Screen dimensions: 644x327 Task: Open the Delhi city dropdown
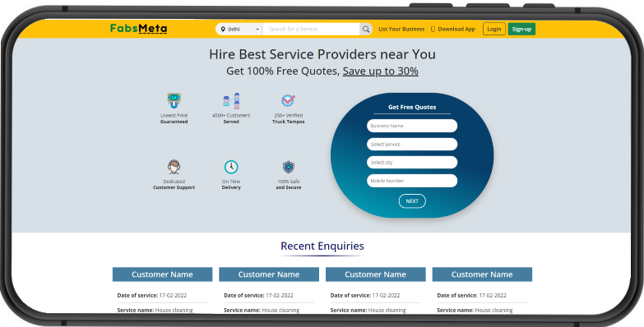point(239,29)
